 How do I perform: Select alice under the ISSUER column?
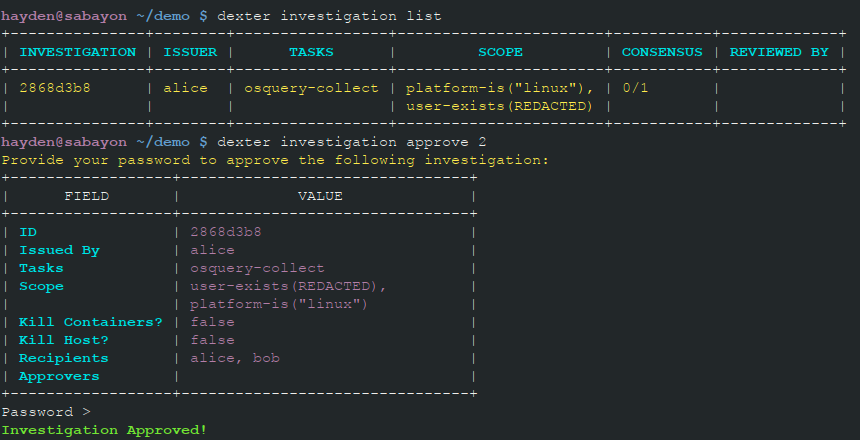185,88
